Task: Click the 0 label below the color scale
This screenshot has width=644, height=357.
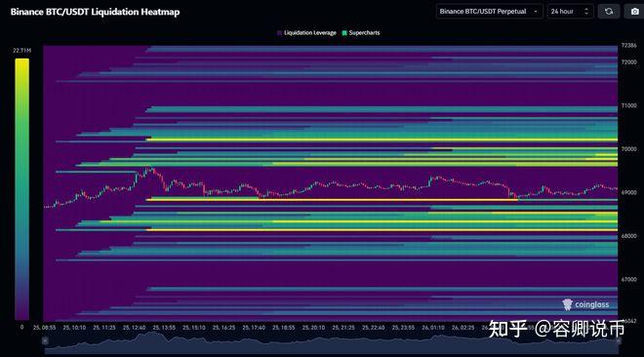Action: point(22,327)
